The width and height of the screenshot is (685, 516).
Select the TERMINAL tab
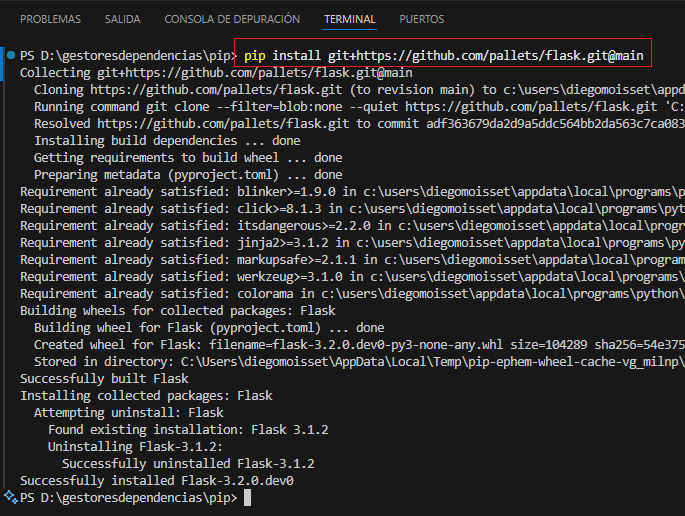350,19
